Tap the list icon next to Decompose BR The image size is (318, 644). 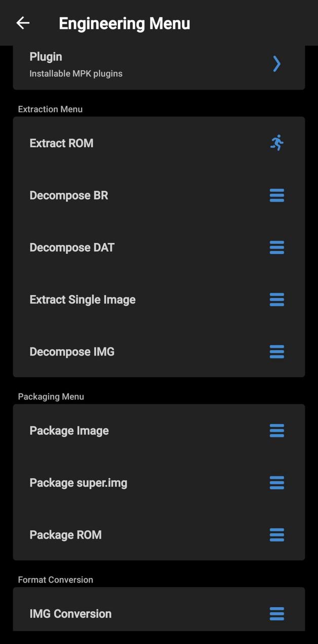[276, 195]
